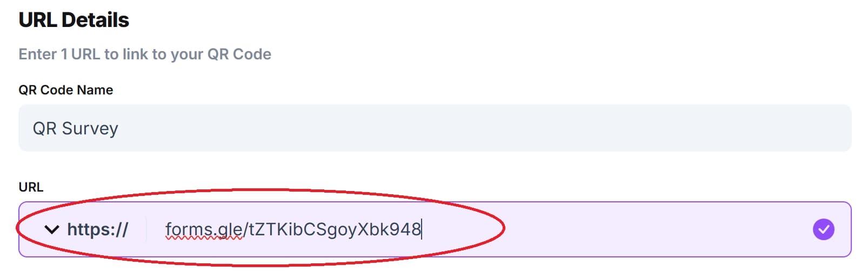
Task: Click the slash after forms.gle in URL
Action: (x=246, y=229)
